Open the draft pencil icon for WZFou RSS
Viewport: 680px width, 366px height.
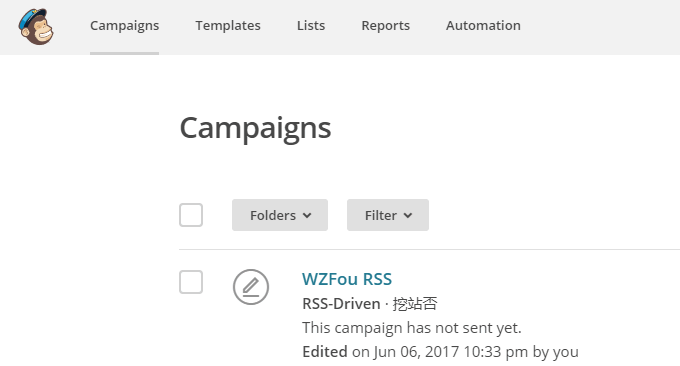pos(251,287)
